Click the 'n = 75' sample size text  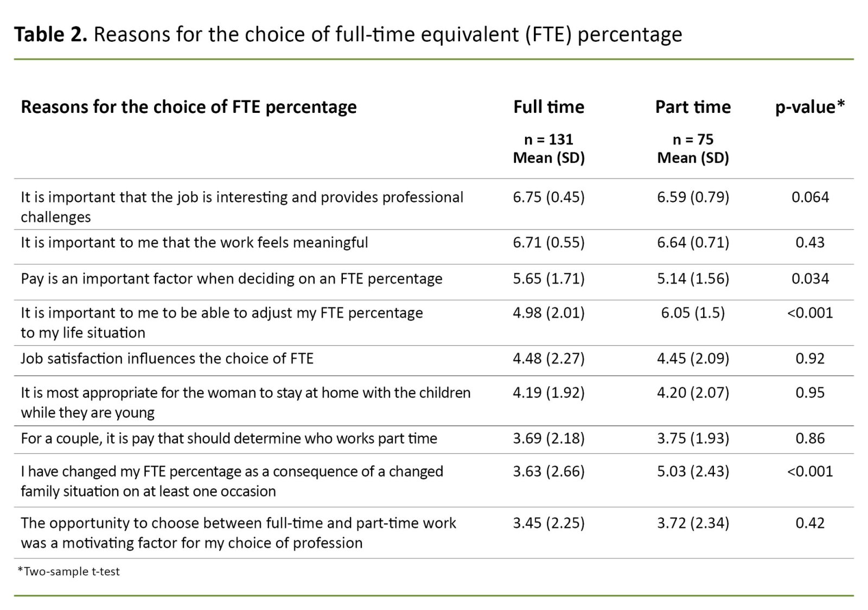coord(693,139)
